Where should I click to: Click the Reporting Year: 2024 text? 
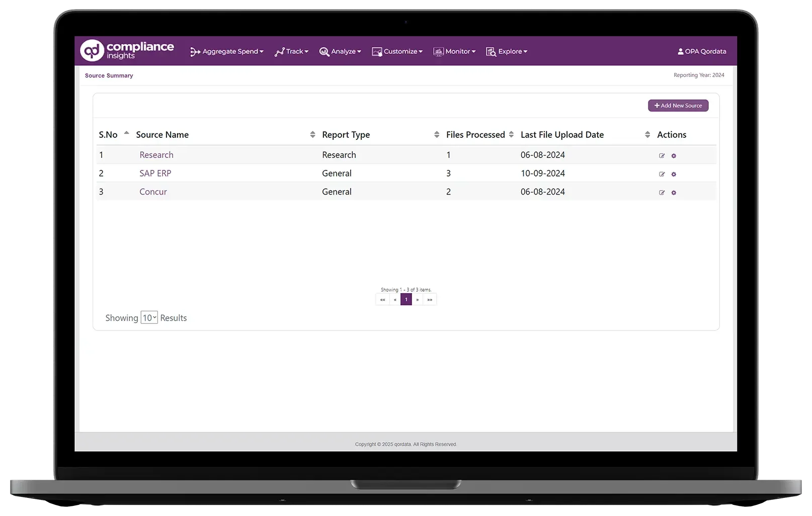pos(699,75)
